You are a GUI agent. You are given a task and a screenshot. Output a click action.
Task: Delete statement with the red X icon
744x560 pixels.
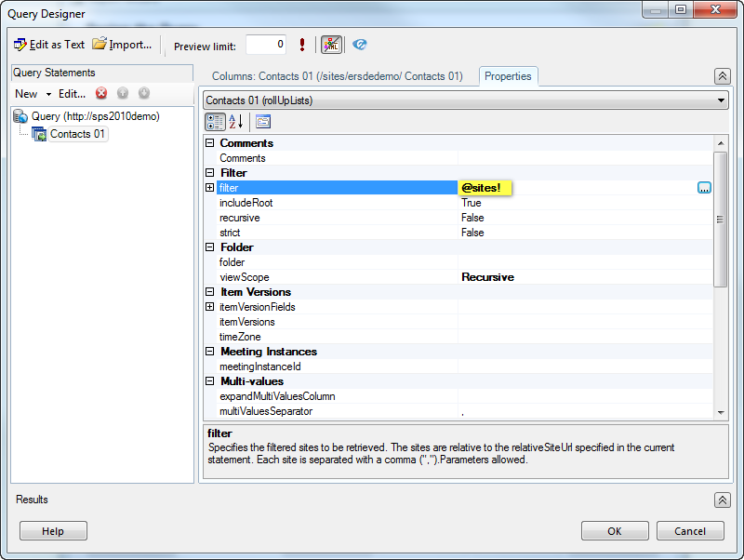point(101,93)
